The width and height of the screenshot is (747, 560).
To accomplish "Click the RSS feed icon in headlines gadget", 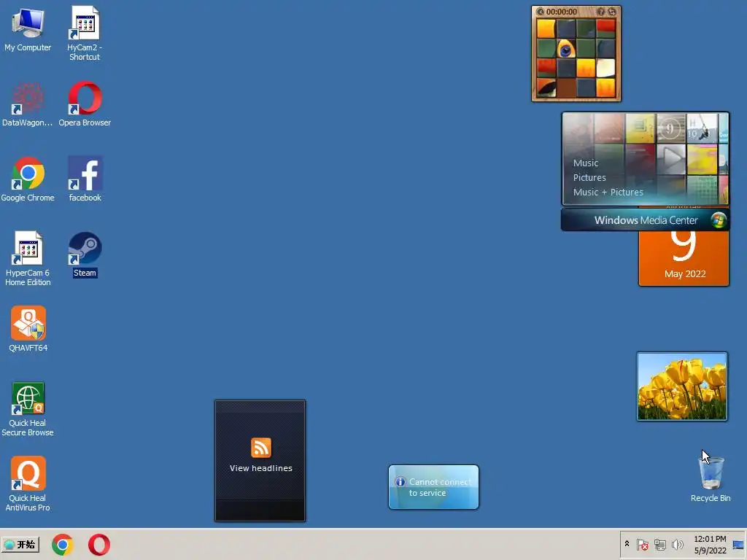I will [260, 448].
